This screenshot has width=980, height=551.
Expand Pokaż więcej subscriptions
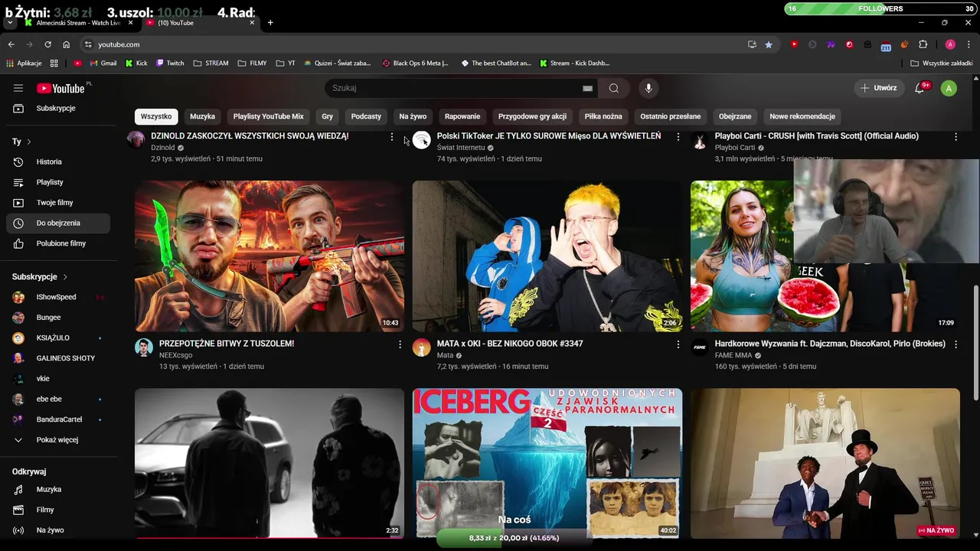coord(58,440)
